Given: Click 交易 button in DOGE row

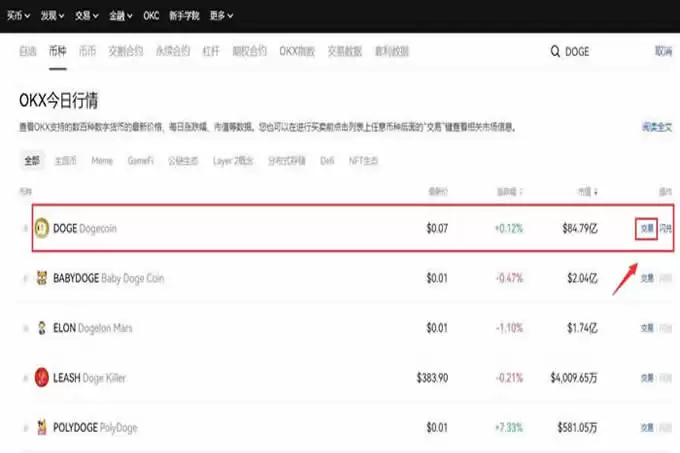Looking at the screenshot, I should tap(647, 229).
